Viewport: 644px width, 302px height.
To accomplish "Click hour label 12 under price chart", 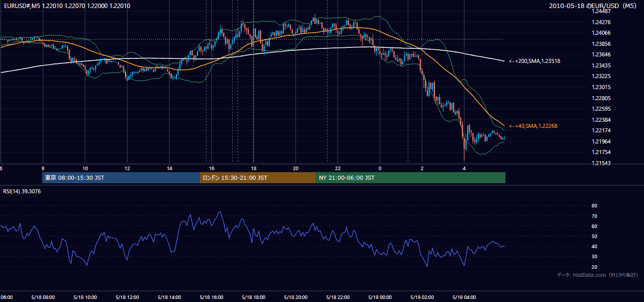I will tap(127, 168).
